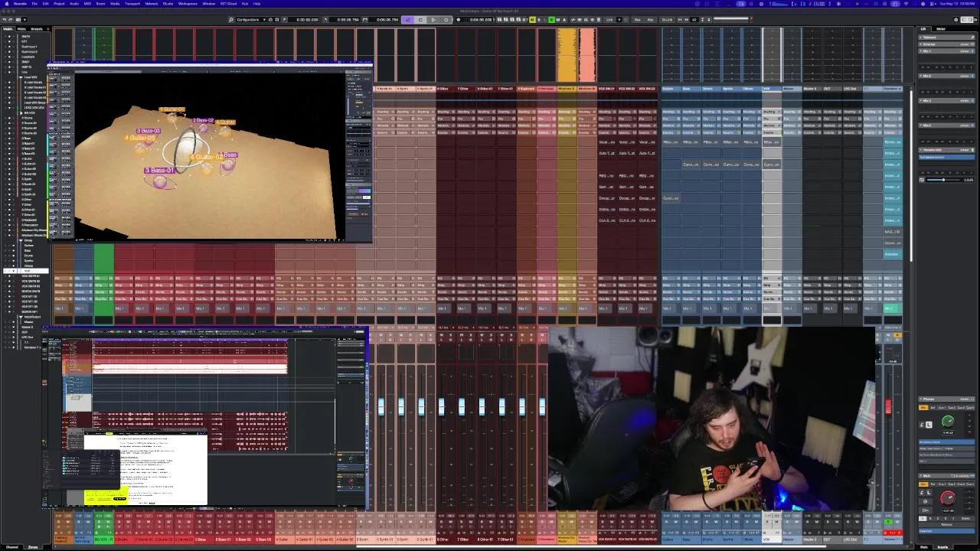Open the Studio menu

tap(168, 3)
